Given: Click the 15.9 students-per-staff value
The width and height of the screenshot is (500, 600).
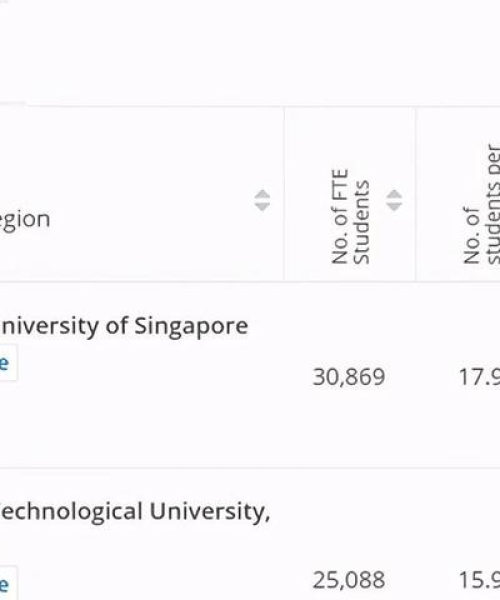Looking at the screenshot, I should coord(479,580).
